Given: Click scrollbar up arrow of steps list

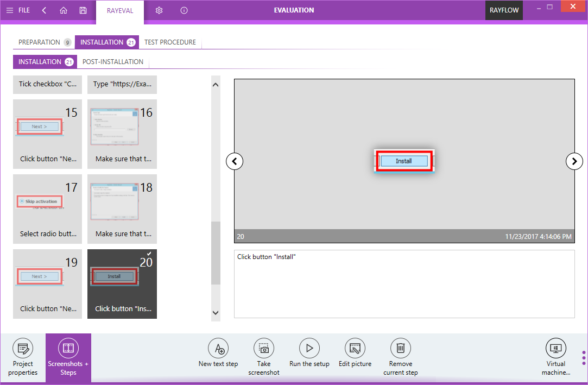Looking at the screenshot, I should pyautogui.click(x=216, y=85).
